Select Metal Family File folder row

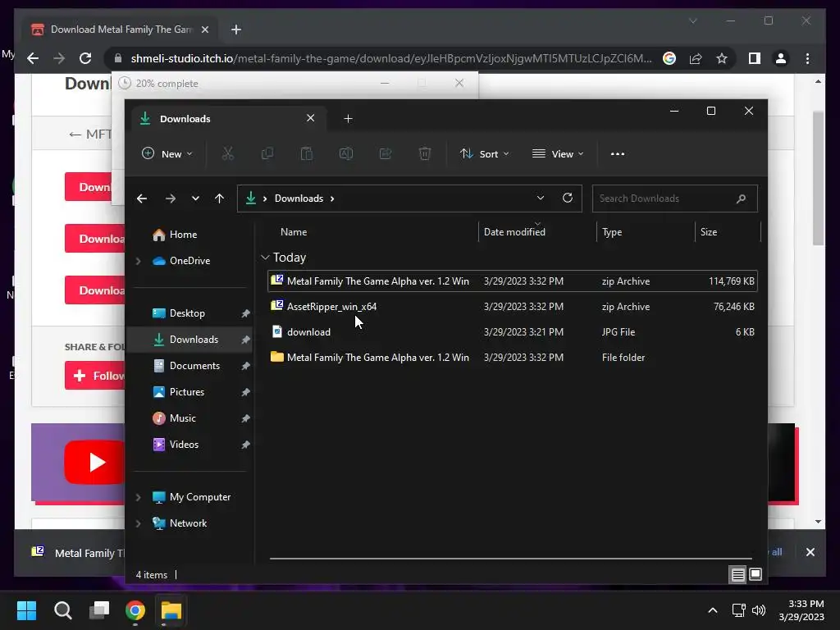512,358
